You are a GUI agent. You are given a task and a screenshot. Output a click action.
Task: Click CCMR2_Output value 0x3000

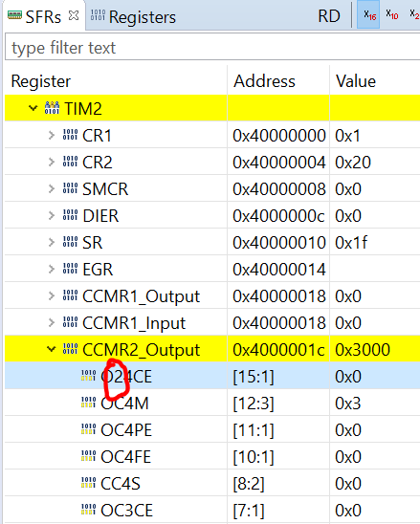363,350
